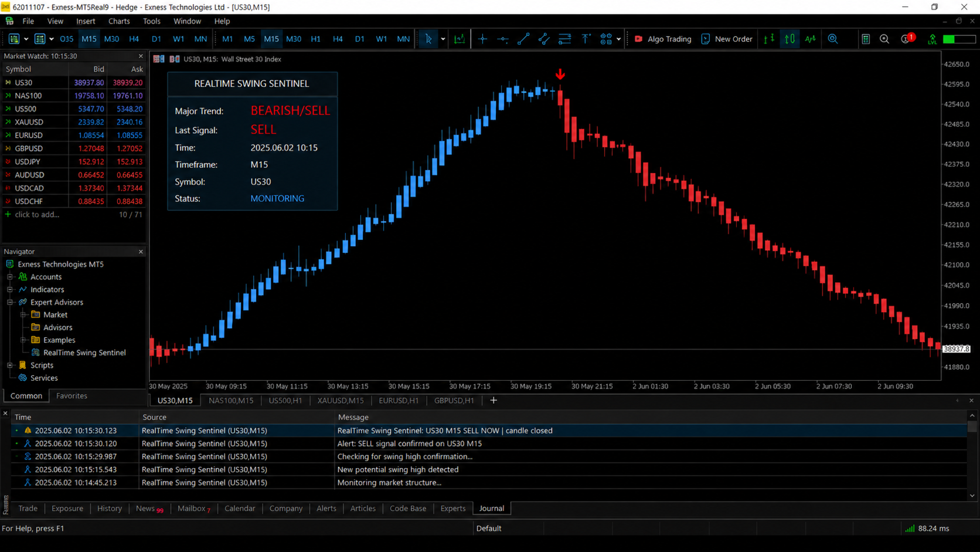
Task: Switch to the XAUUSD,M15 chart tab
Action: pyautogui.click(x=341, y=401)
